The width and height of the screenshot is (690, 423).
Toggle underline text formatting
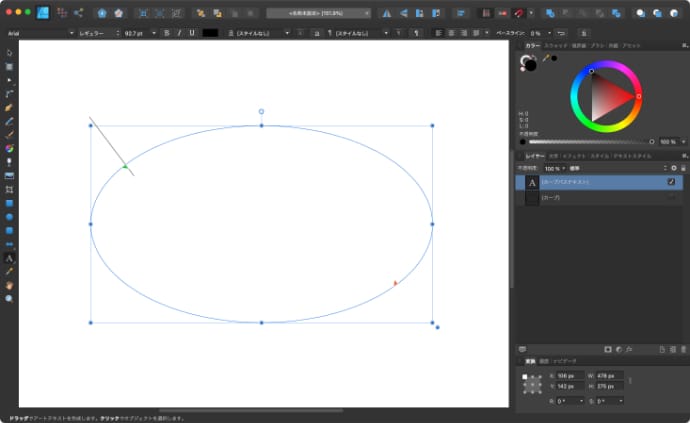[191, 33]
